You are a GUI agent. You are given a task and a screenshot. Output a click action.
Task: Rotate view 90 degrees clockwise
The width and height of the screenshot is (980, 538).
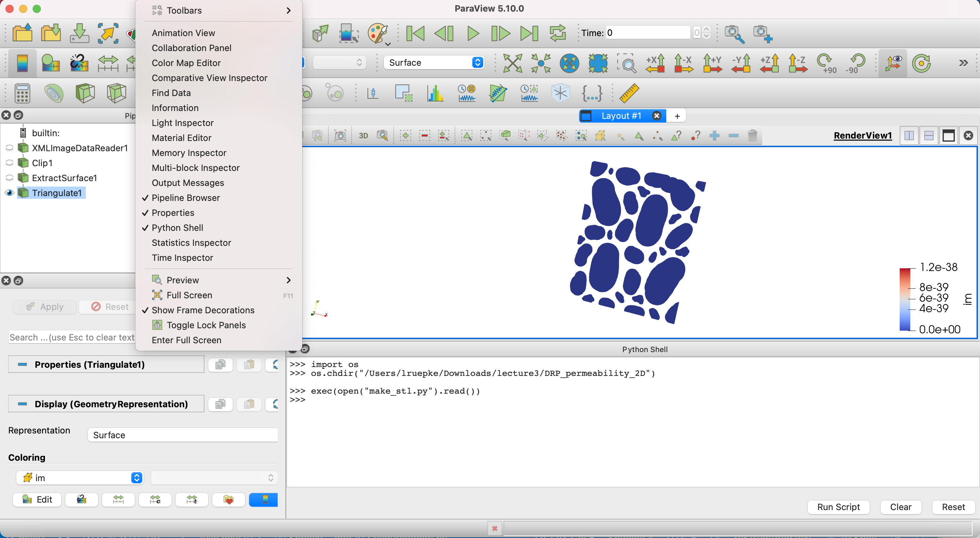(826, 62)
